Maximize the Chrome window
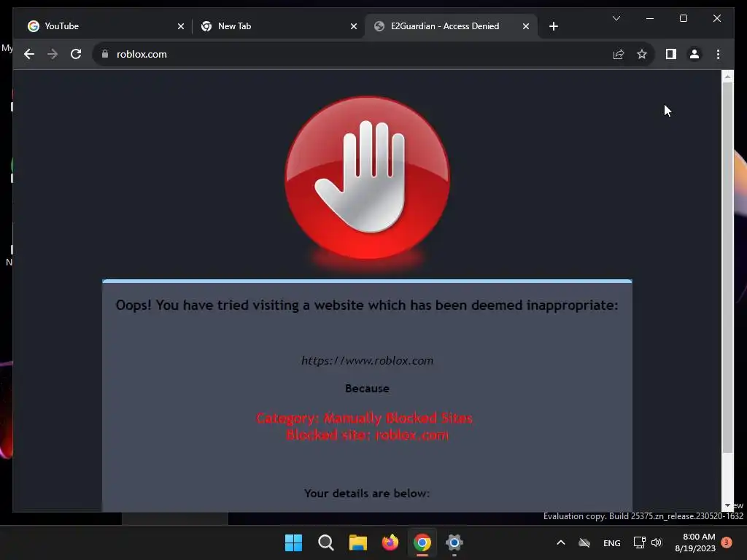The width and height of the screenshot is (747, 560). [683, 18]
